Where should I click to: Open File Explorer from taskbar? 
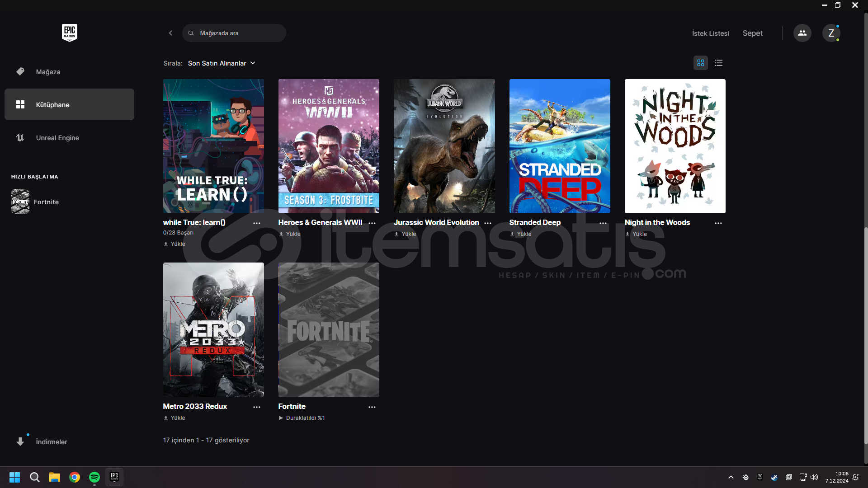coord(55,477)
